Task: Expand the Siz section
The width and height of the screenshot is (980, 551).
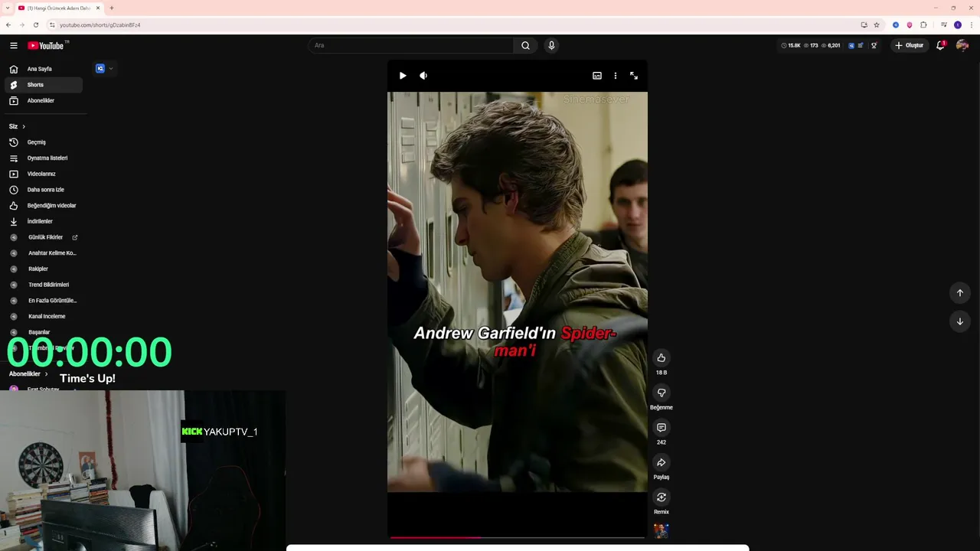Action: (17, 126)
